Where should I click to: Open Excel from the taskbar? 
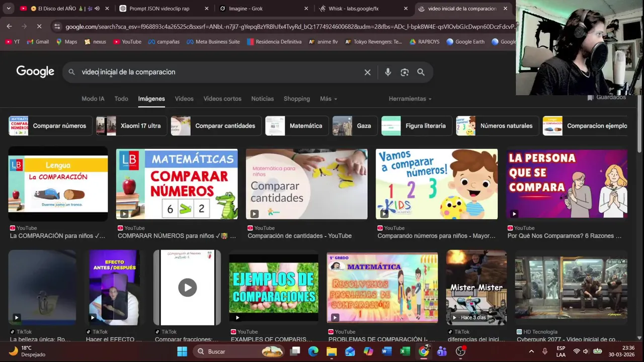pyautogui.click(x=405, y=351)
